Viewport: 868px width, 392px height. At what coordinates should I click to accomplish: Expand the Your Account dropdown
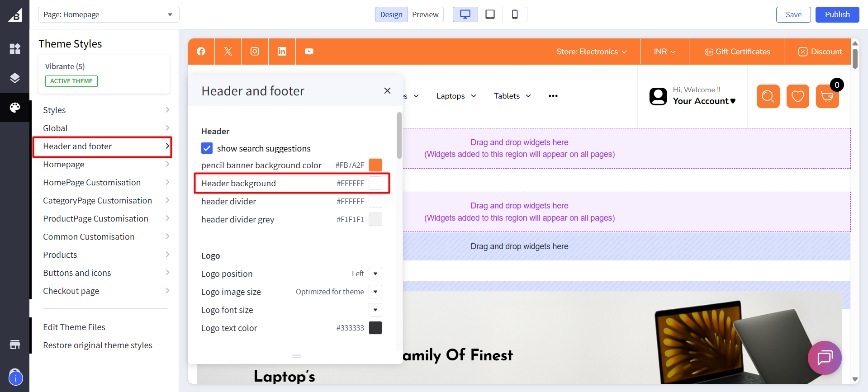coord(704,101)
